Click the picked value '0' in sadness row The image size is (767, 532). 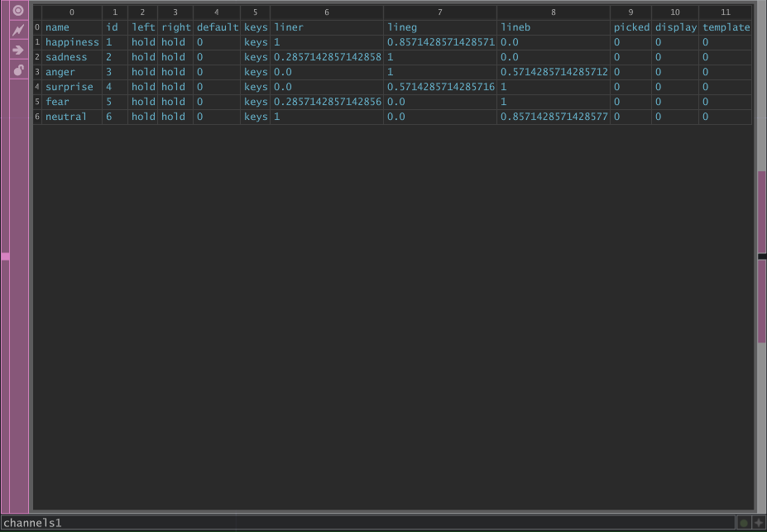[x=631, y=57]
